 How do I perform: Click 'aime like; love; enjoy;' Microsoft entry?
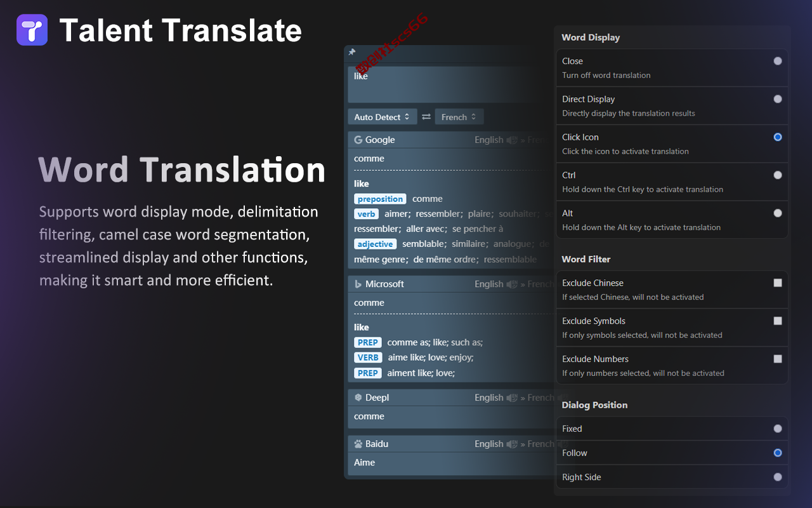tap(431, 358)
